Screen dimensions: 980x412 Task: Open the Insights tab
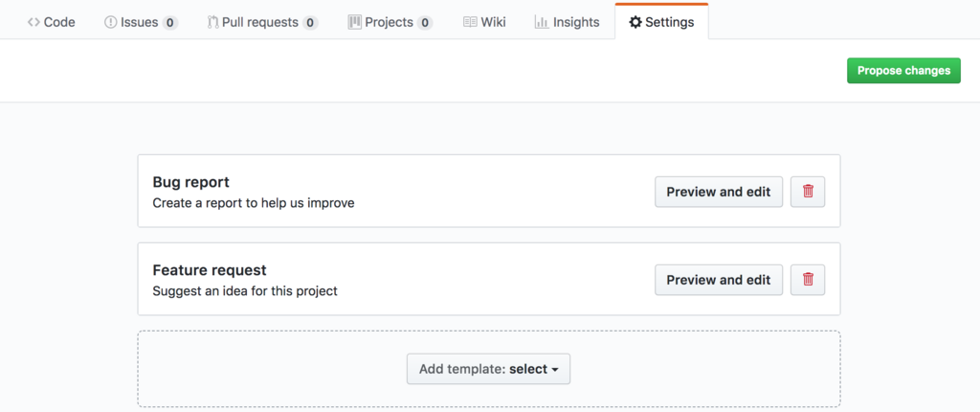point(567,22)
